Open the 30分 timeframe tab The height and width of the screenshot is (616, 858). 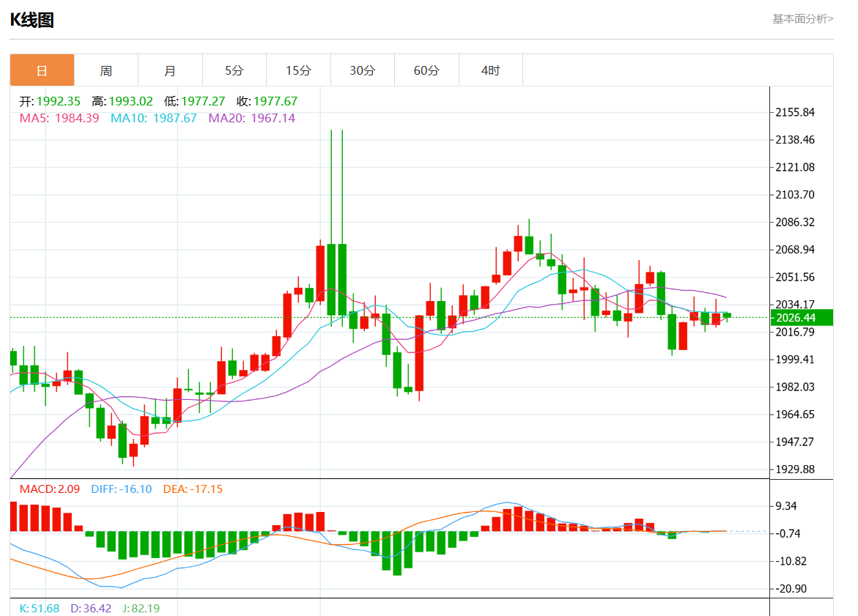[362, 70]
